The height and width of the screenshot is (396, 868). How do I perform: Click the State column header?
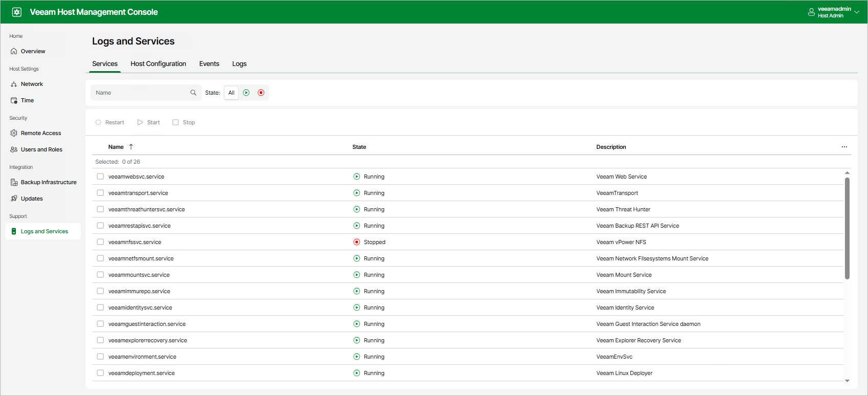pos(359,147)
